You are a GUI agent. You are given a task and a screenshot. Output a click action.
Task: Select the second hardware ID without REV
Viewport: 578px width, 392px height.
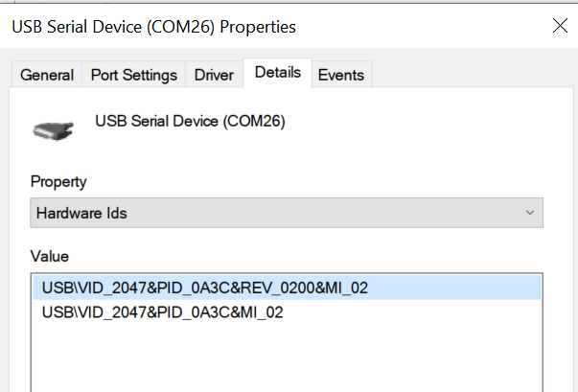[162, 312]
